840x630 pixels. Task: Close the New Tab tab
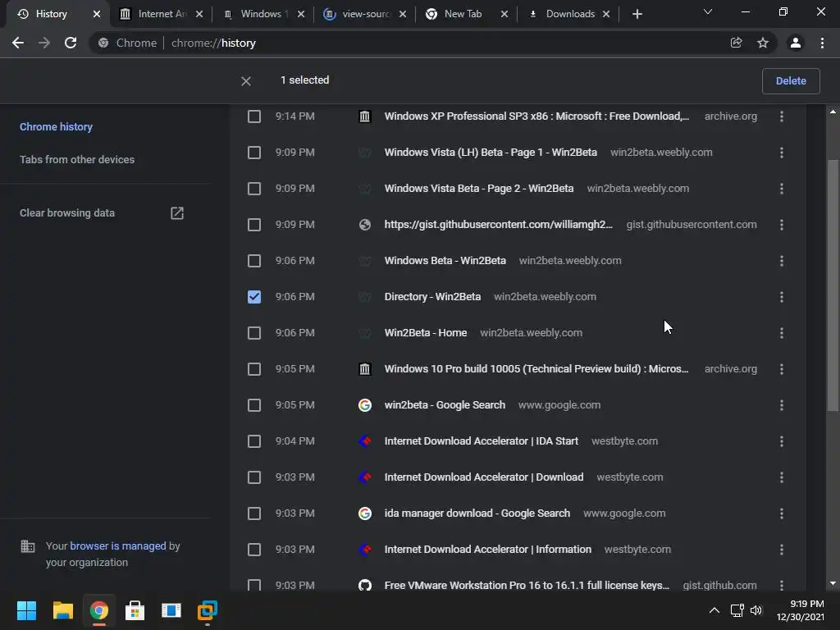coord(504,14)
